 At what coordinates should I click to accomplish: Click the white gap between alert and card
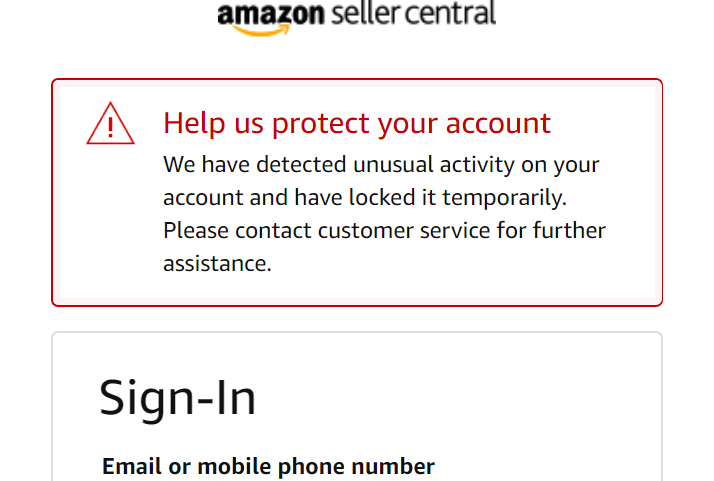(357, 319)
